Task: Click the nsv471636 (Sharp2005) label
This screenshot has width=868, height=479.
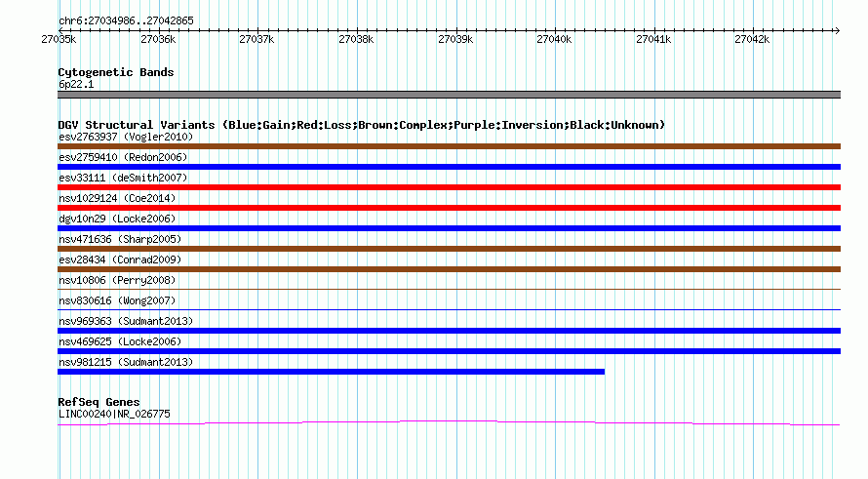Action: 120,239
